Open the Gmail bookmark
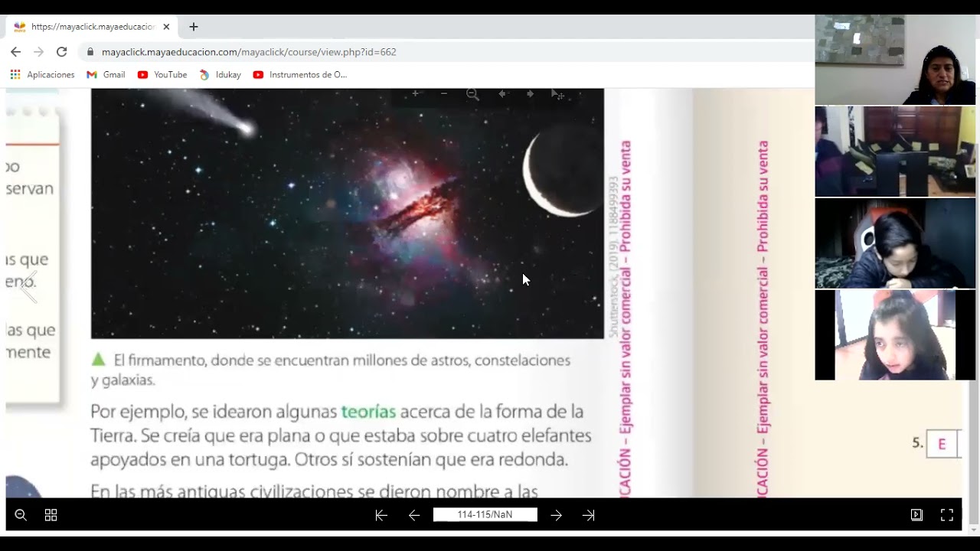The image size is (980, 551). (106, 75)
